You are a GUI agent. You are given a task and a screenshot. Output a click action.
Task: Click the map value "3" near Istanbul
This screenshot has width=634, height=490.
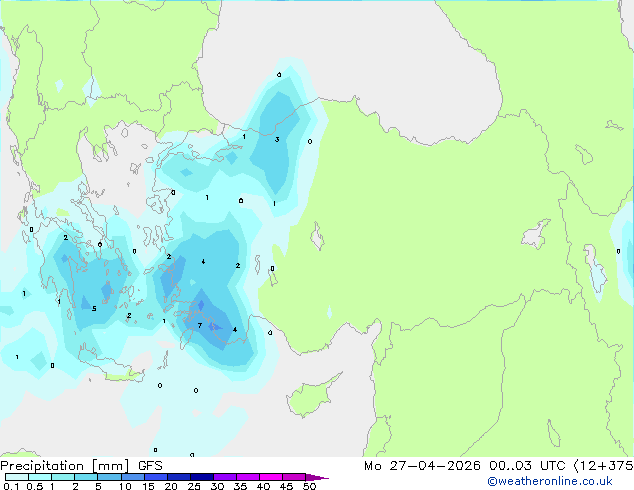click(277, 139)
